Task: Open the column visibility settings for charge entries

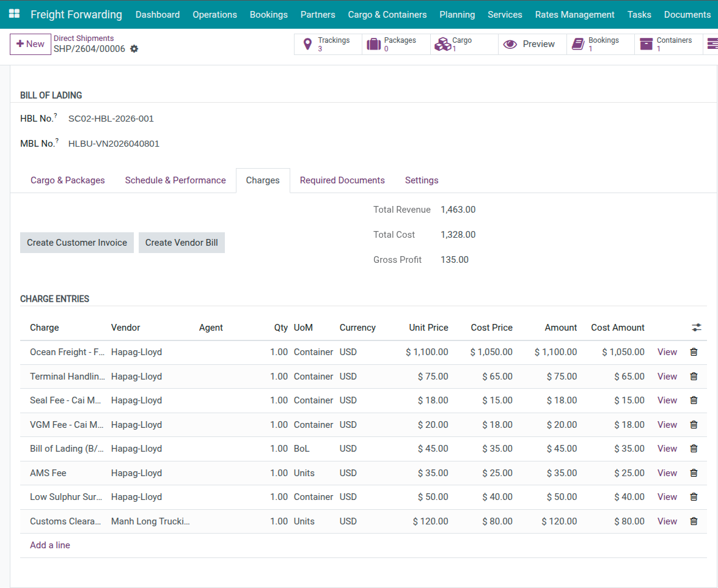Action: [x=697, y=328]
